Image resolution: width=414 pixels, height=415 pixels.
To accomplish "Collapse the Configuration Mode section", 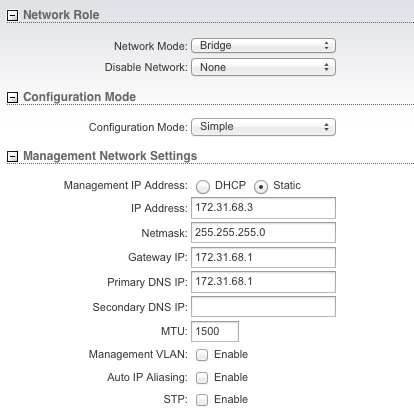I will tap(12, 97).
